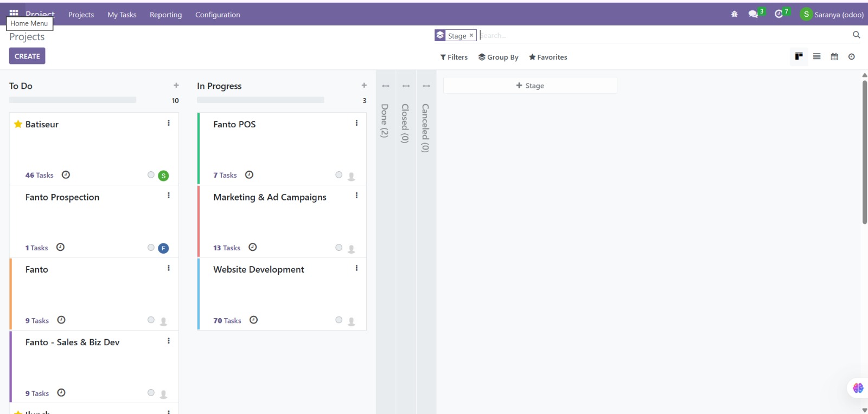The height and width of the screenshot is (414, 868).
Task: Open Fanto Prospection card three-dot menu
Action: tap(169, 195)
